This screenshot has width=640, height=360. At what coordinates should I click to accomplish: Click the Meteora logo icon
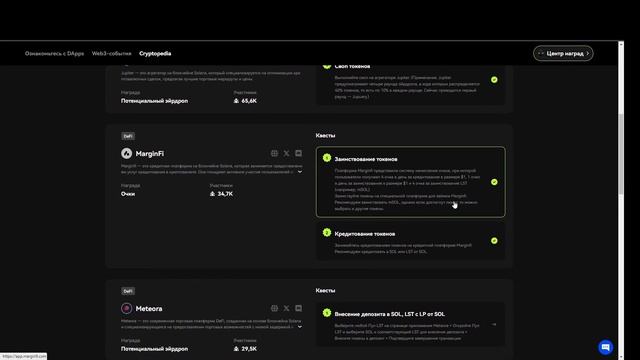(127, 308)
